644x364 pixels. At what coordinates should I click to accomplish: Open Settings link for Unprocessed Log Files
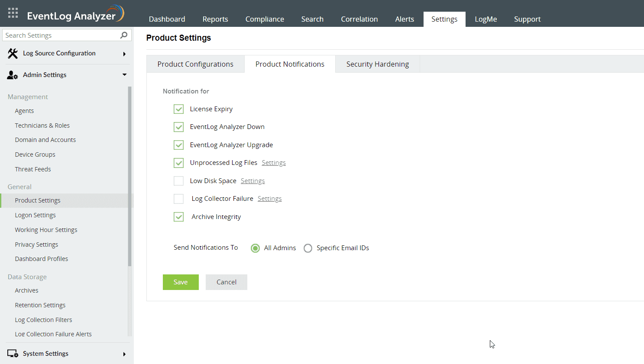tap(274, 163)
